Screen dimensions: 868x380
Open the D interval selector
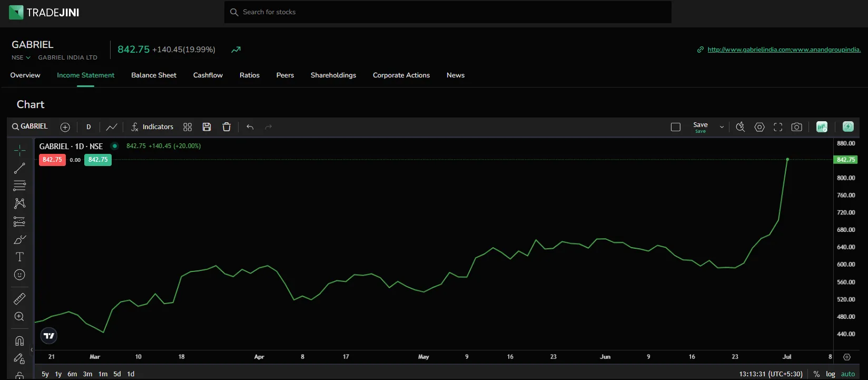click(88, 127)
